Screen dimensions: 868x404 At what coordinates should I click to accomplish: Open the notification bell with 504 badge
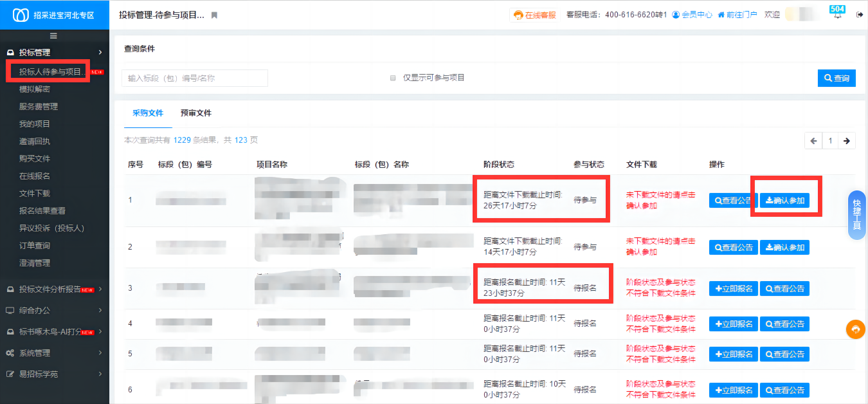pyautogui.click(x=837, y=15)
